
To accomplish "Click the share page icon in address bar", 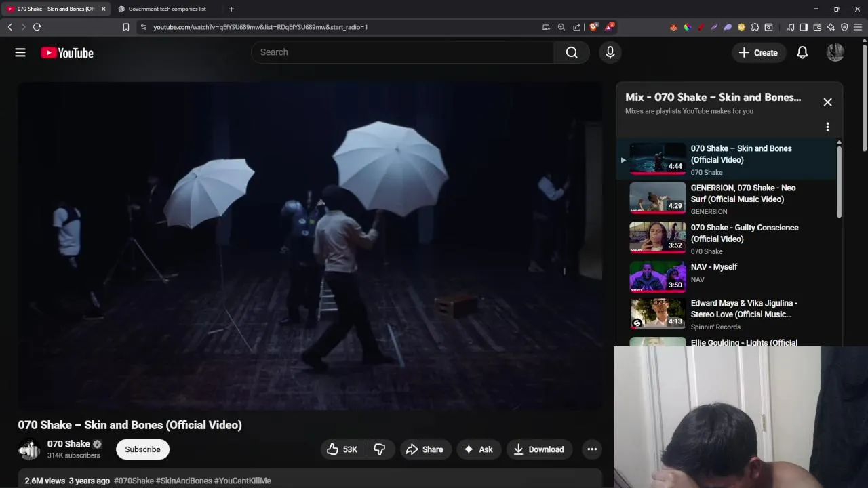I will [576, 27].
